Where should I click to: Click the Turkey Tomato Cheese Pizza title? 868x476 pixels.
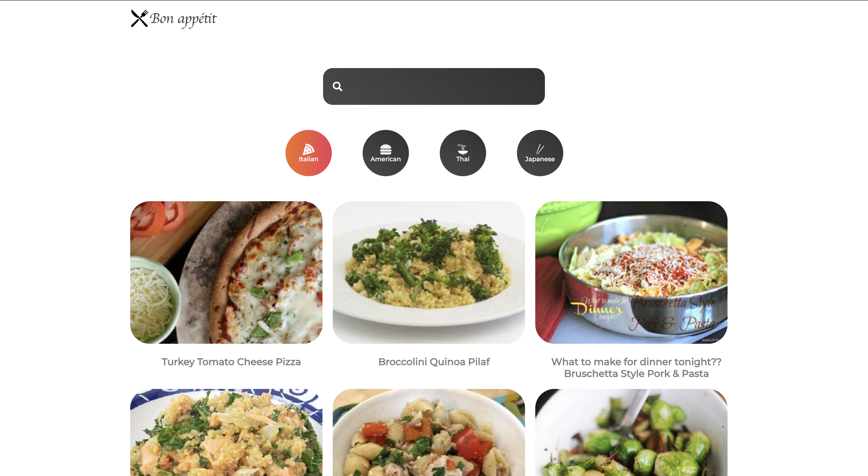(231, 362)
